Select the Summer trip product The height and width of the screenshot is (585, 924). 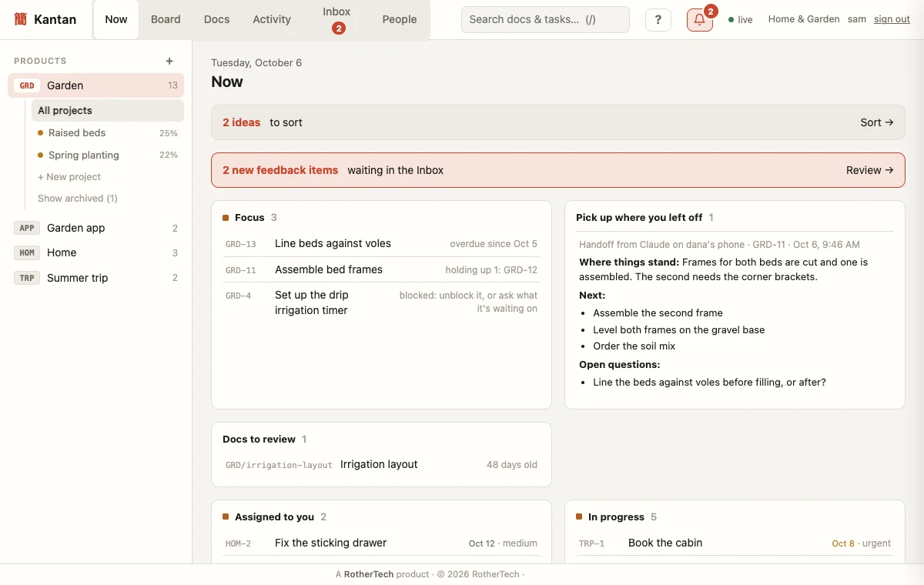[96, 278]
